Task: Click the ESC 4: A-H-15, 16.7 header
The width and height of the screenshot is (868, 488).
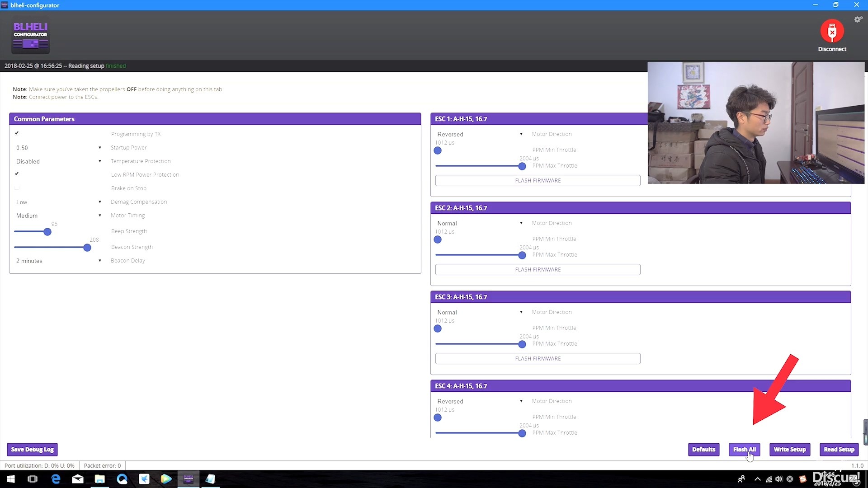Action: 641,386
